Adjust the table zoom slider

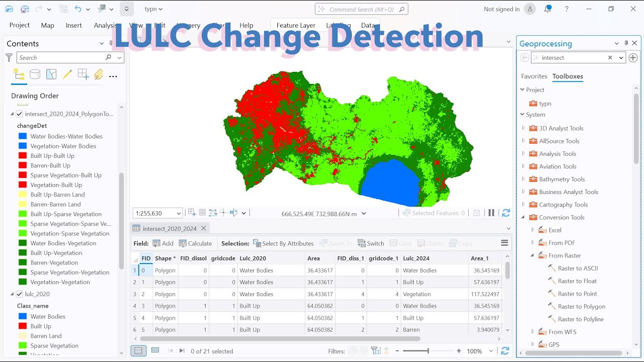tap(428, 351)
